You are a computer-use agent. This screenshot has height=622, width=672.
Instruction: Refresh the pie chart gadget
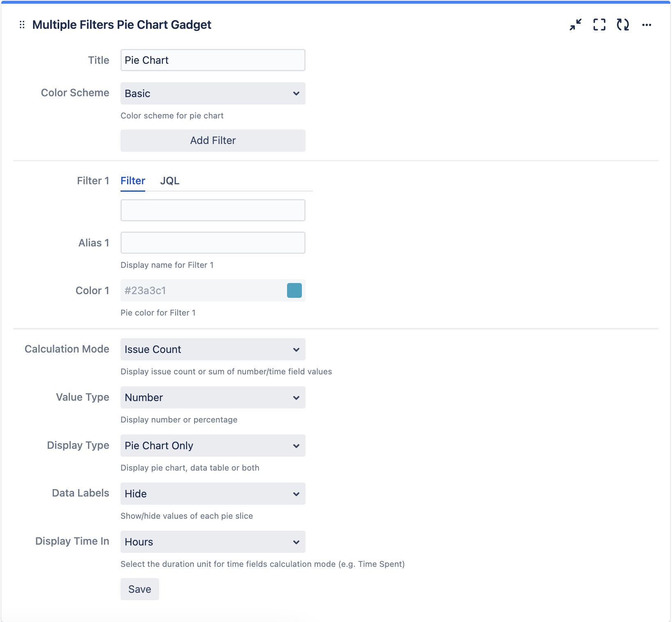(x=623, y=25)
